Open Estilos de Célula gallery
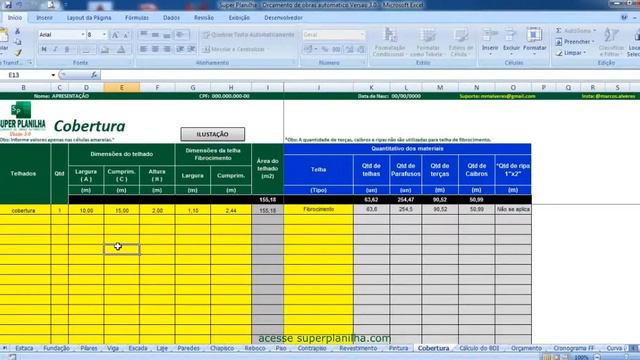The width and height of the screenshot is (640, 360). pyautogui.click(x=460, y=42)
